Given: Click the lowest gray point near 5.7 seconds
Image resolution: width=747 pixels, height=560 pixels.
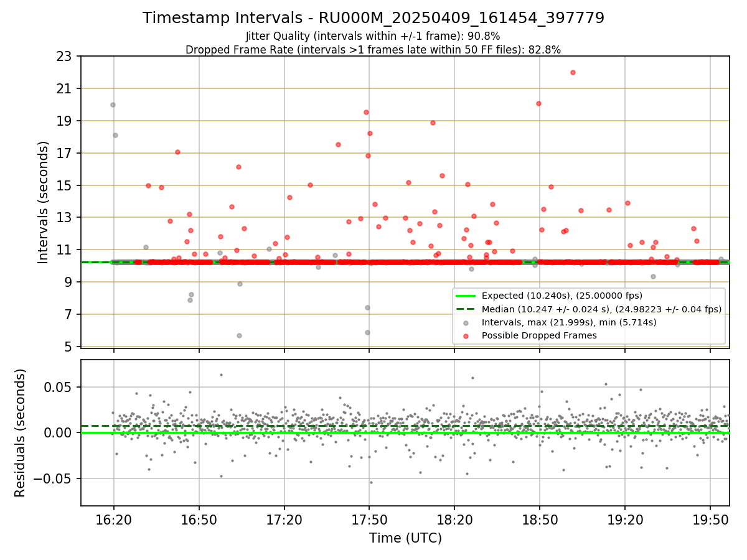Looking at the screenshot, I should [x=239, y=335].
